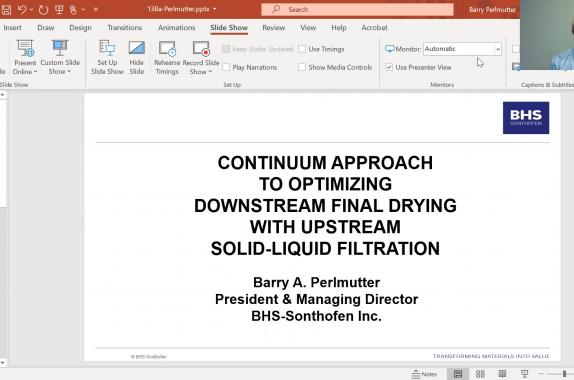Click the Redo/Repeat icon
This screenshot has height=380, width=574.
(x=43, y=10)
